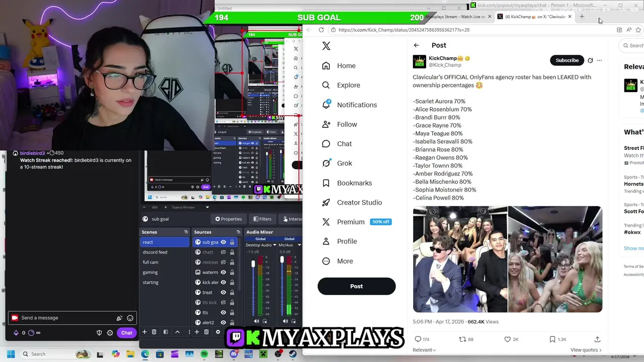
Task: Hide the kick alert source eye icon
Action: pos(223,282)
